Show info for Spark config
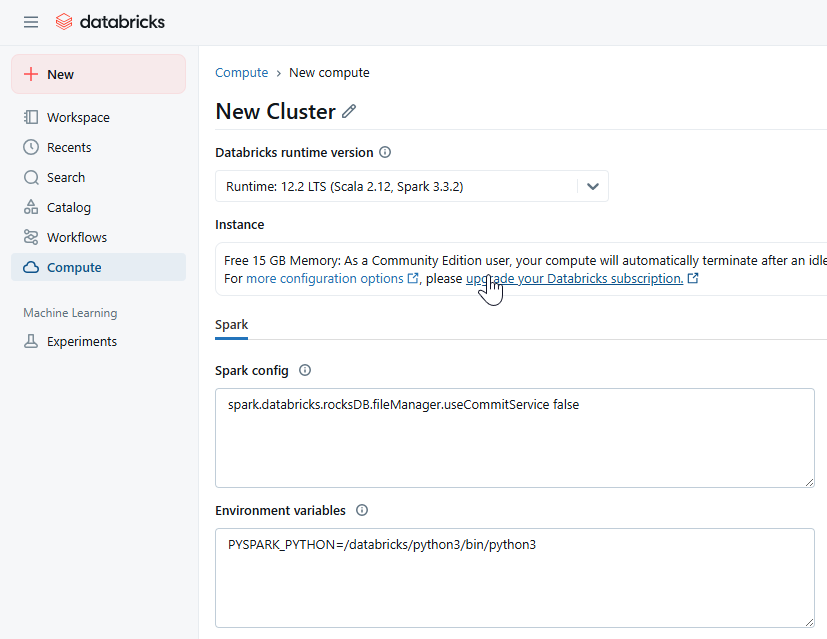Image resolution: width=827 pixels, height=639 pixels. [x=305, y=370]
